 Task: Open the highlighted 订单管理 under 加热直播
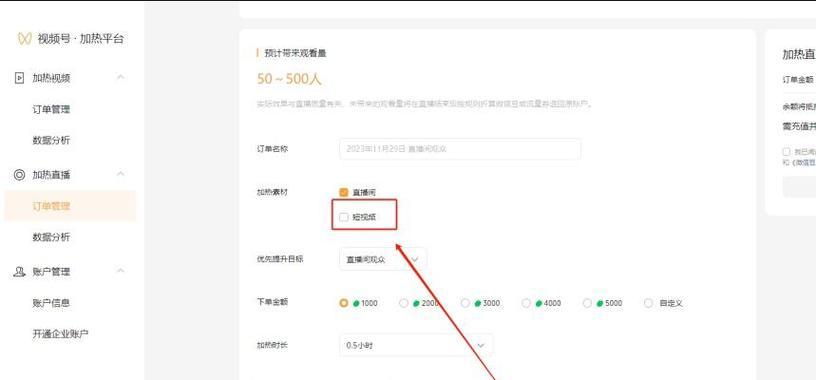point(70,206)
